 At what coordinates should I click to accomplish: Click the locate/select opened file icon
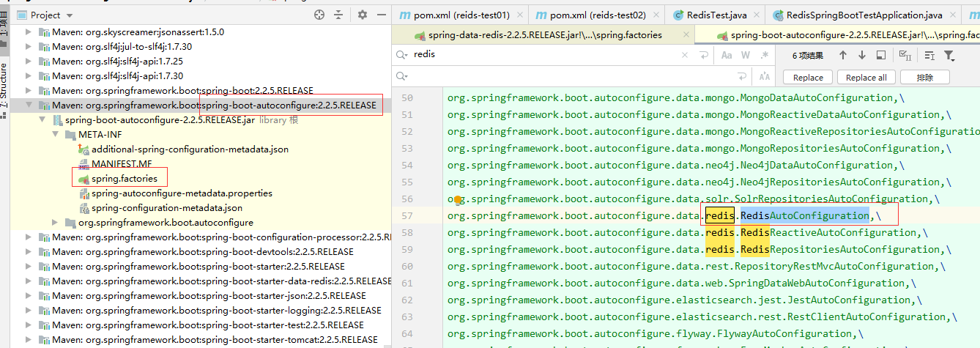coord(319,15)
